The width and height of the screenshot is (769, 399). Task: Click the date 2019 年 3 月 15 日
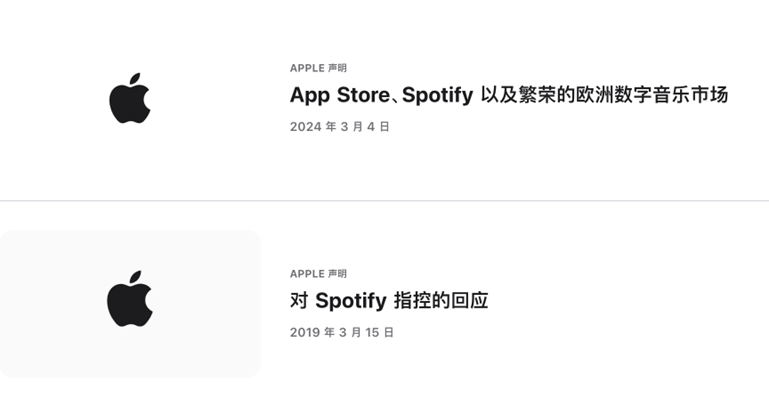click(342, 332)
